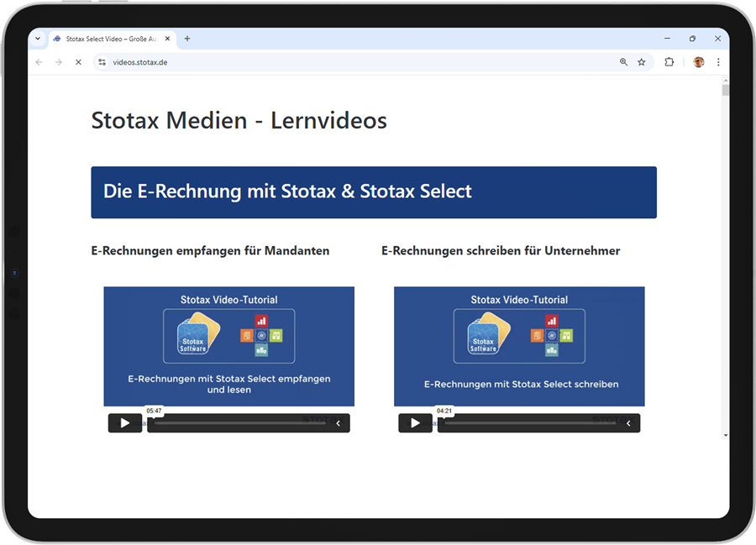Open the browser extensions menu

point(669,62)
